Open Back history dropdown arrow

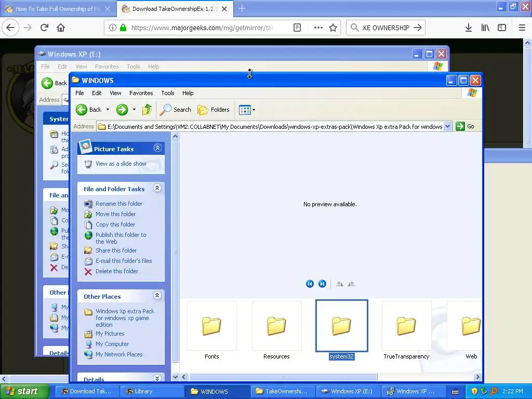tap(108, 110)
